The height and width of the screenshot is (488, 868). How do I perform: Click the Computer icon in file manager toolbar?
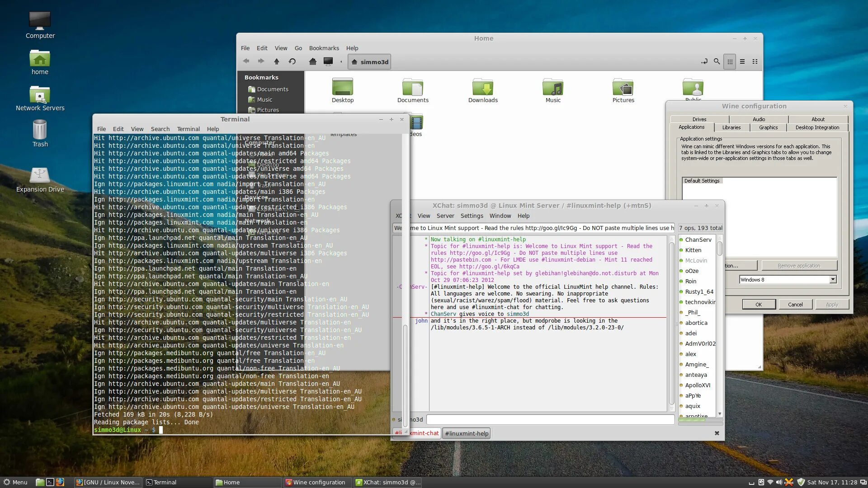click(328, 61)
